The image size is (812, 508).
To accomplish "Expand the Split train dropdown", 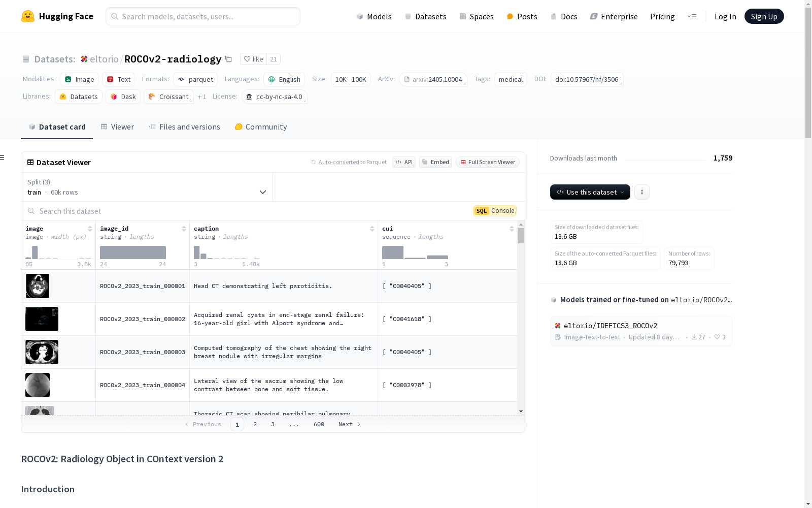I will (147, 187).
